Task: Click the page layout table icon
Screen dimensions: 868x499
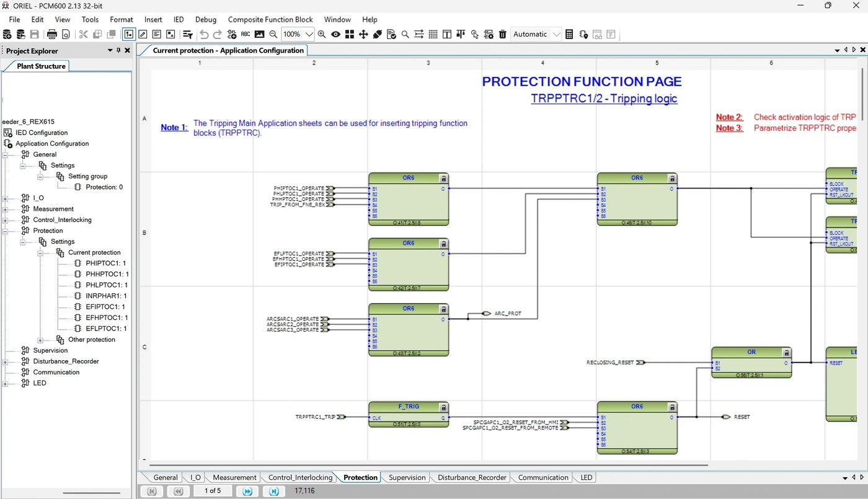Action: point(447,34)
